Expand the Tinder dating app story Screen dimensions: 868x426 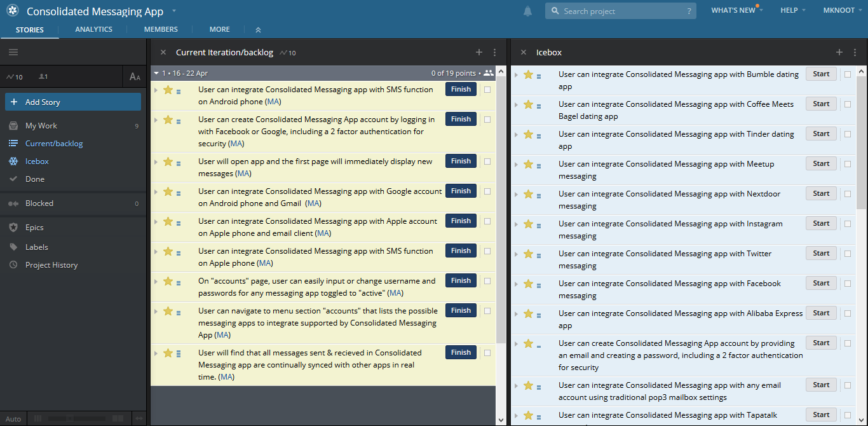[516, 134]
